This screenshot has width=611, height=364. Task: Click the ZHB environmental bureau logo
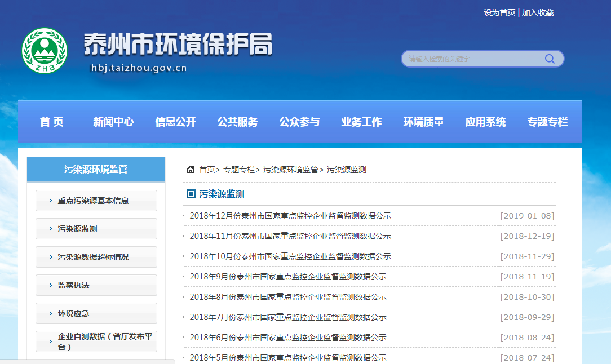(x=44, y=51)
